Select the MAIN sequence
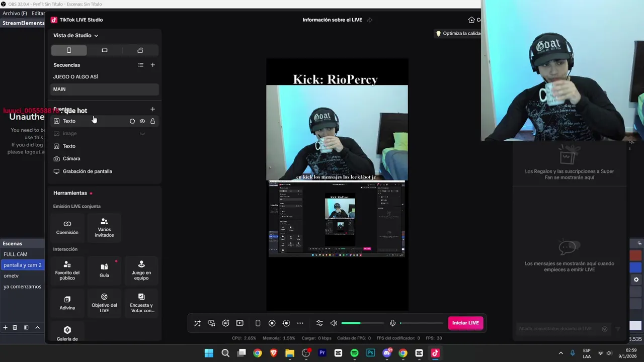The height and width of the screenshot is (362, 644). tap(105, 89)
